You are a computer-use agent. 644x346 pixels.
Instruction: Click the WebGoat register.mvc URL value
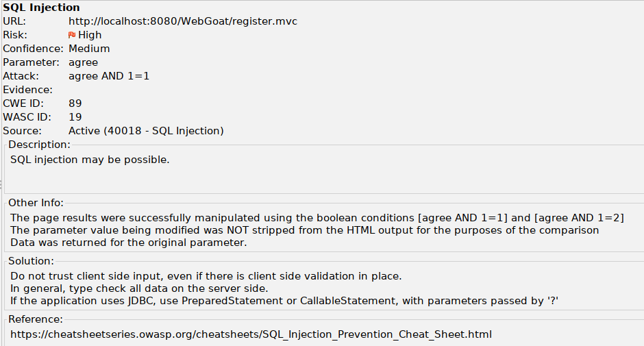182,21
